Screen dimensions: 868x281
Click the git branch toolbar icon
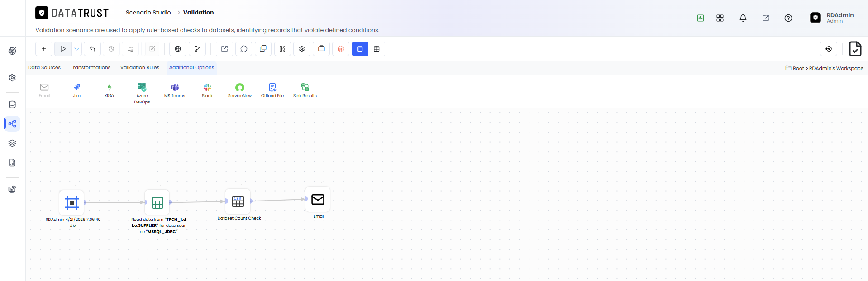tap(197, 49)
